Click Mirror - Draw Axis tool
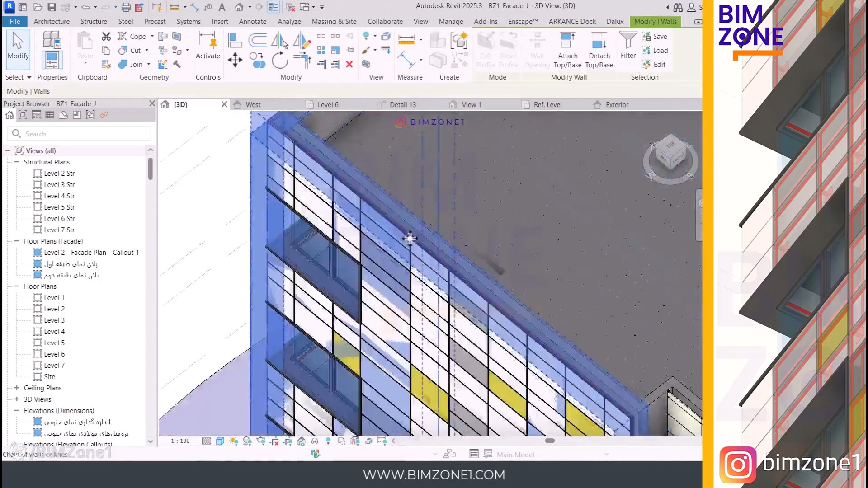The width and height of the screenshot is (868, 488). tap(302, 41)
